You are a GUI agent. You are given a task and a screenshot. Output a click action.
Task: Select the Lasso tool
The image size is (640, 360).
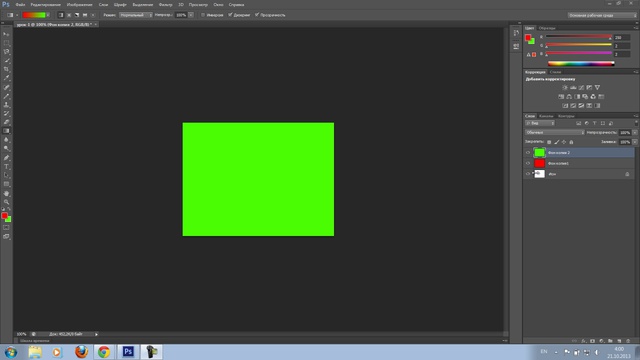coord(6,52)
